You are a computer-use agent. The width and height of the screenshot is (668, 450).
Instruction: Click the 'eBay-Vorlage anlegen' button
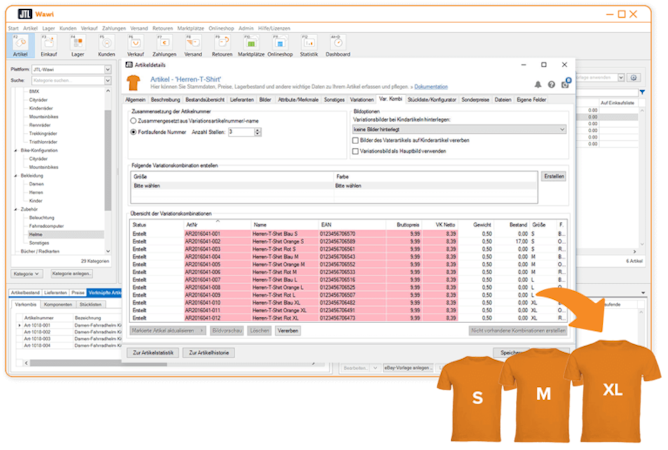point(409,368)
